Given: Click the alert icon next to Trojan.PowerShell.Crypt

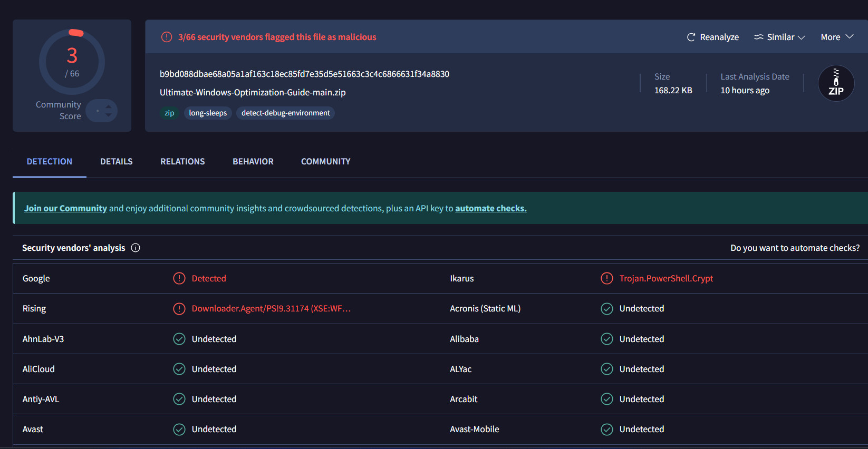Looking at the screenshot, I should point(607,278).
